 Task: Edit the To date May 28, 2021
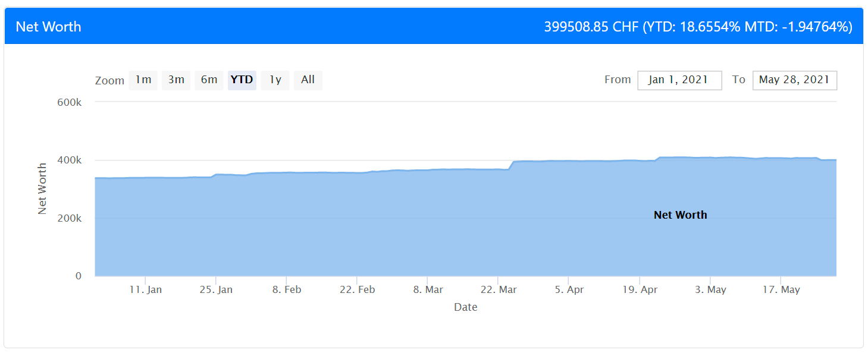pyautogui.click(x=795, y=80)
